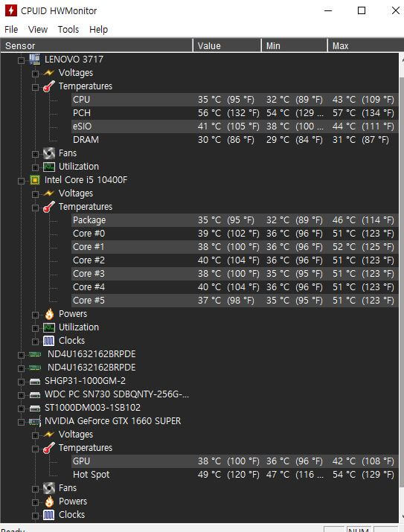The image size is (404, 532).
Task: Click the thermometer icon for GPU Temperatures
Action: point(49,448)
